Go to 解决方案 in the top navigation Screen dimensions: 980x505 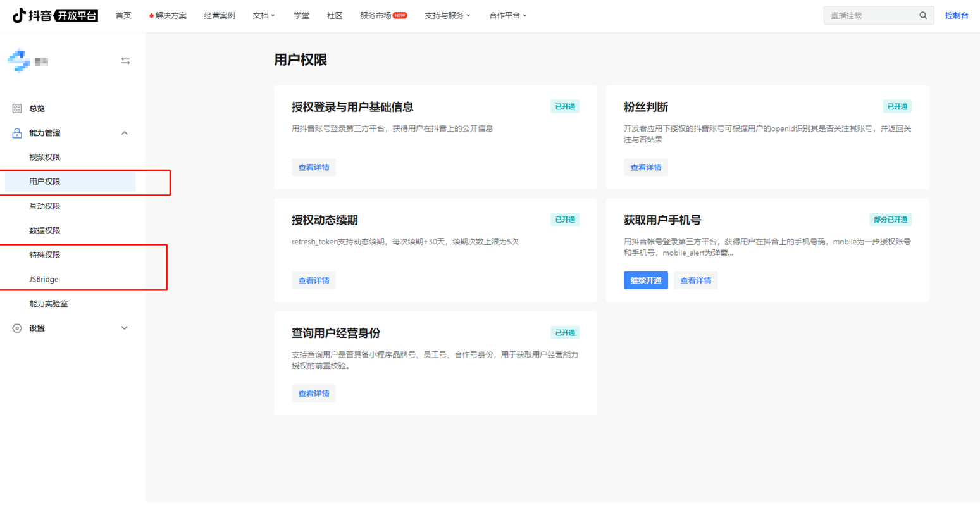[x=168, y=16]
